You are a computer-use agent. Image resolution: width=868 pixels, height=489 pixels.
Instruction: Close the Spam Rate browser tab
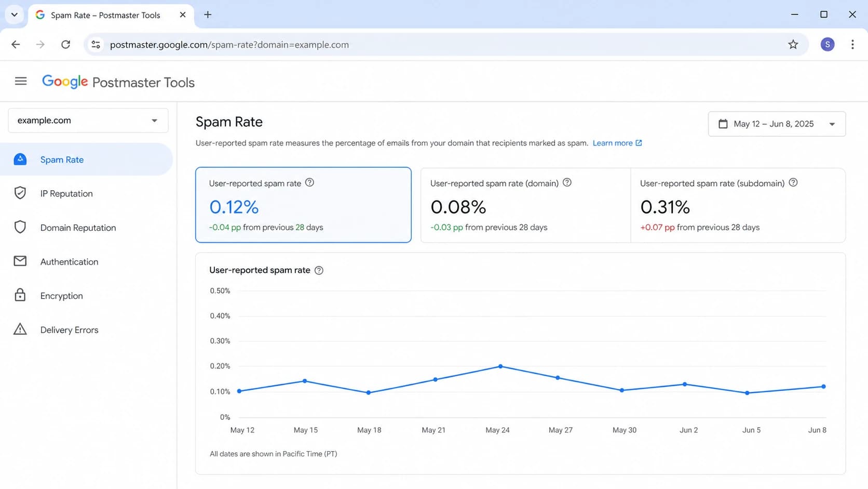click(x=183, y=15)
